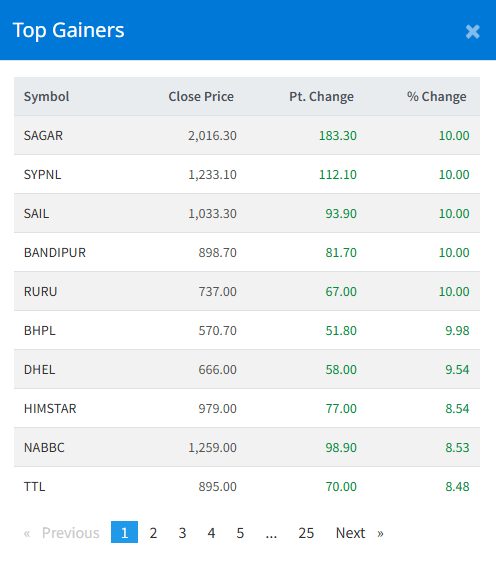Screen dimensions: 496x564
Task: Sort by Pt. Change column header
Action: tap(321, 96)
